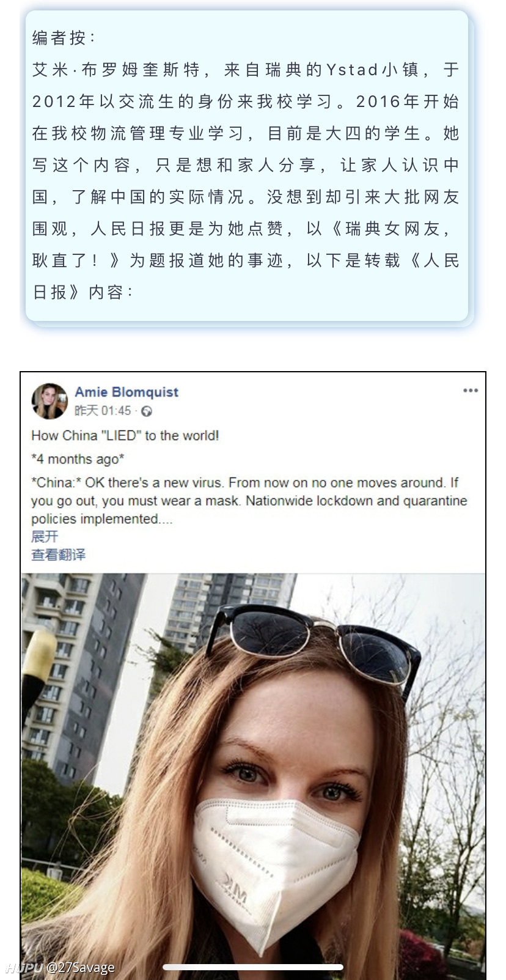Click the @27Savage username watermark

tap(81, 968)
